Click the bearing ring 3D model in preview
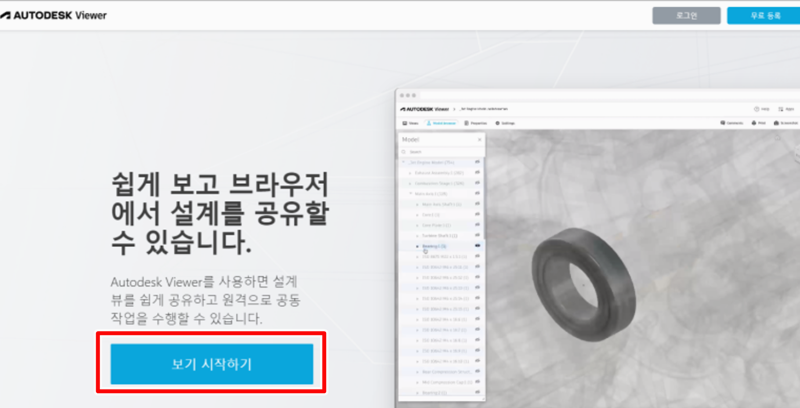800x408 pixels. (583, 284)
